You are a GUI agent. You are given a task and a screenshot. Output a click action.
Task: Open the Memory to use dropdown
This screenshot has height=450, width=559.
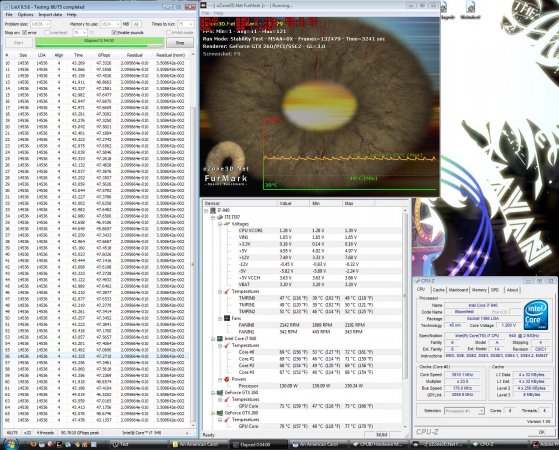tap(110, 24)
